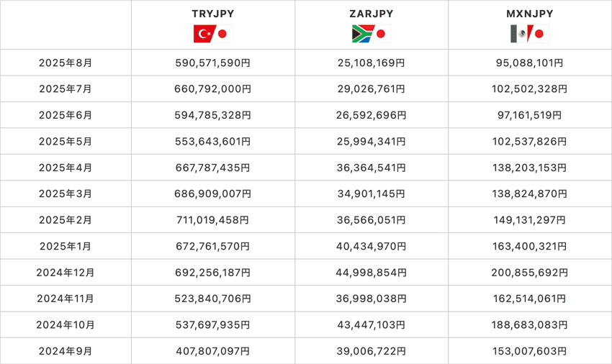The height and width of the screenshot is (364, 612).
Task: Click the Turkey flag icon under TRYJPY
Action: (204, 33)
